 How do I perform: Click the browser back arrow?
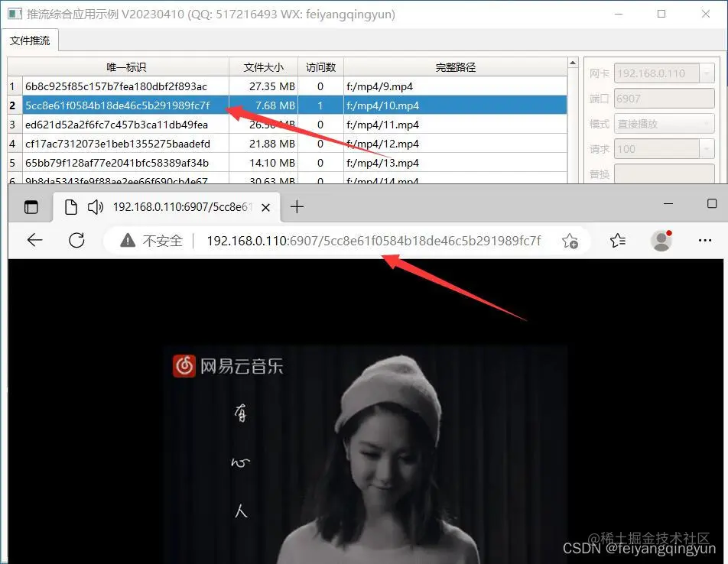[35, 240]
